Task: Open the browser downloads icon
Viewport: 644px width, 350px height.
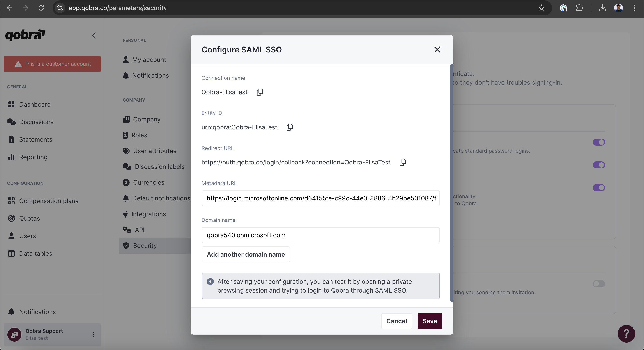Action: (x=603, y=8)
